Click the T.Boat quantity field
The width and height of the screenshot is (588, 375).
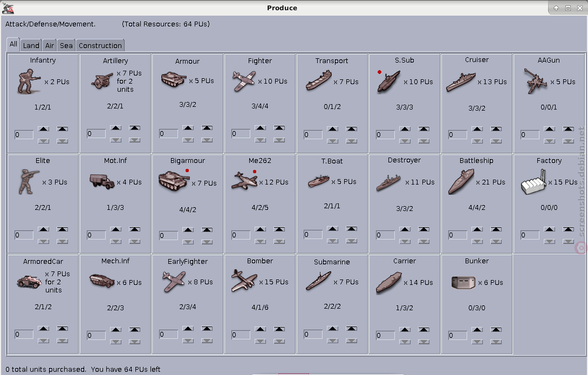(x=313, y=234)
